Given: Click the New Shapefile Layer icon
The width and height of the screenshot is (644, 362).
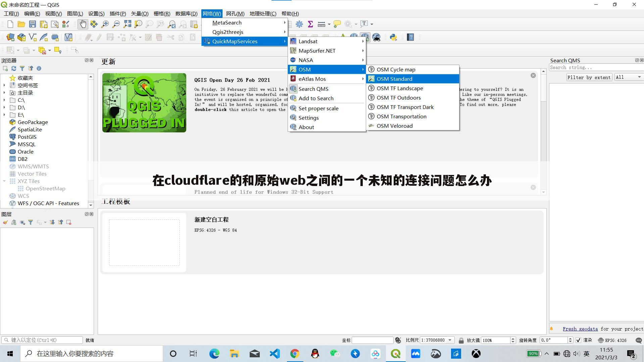Looking at the screenshot, I should [33, 37].
